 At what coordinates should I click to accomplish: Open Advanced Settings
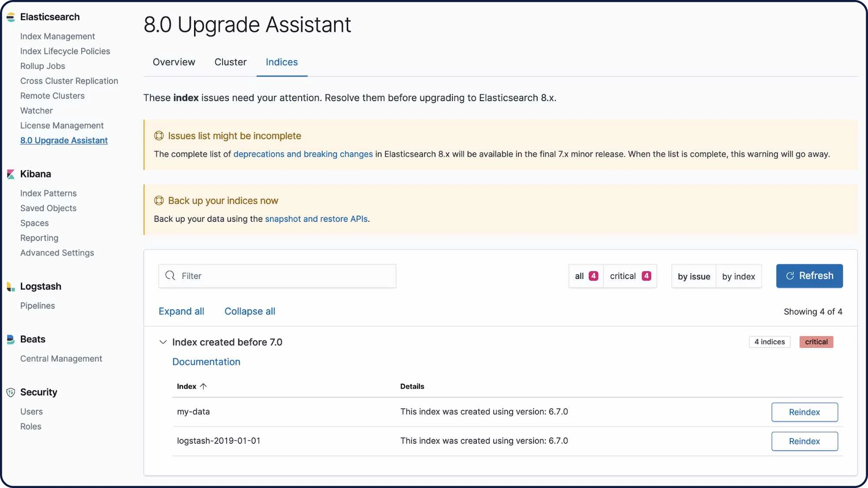pyautogui.click(x=57, y=253)
